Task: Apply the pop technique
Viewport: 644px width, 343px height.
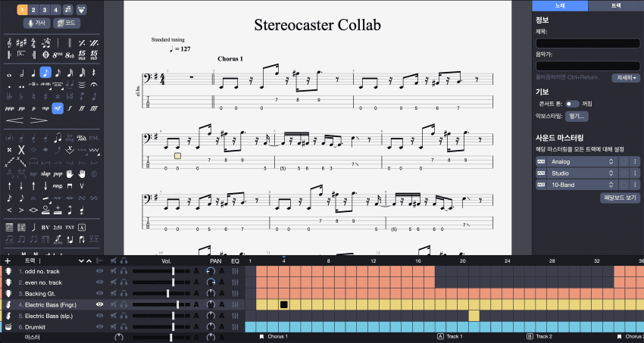Action: click(x=58, y=174)
